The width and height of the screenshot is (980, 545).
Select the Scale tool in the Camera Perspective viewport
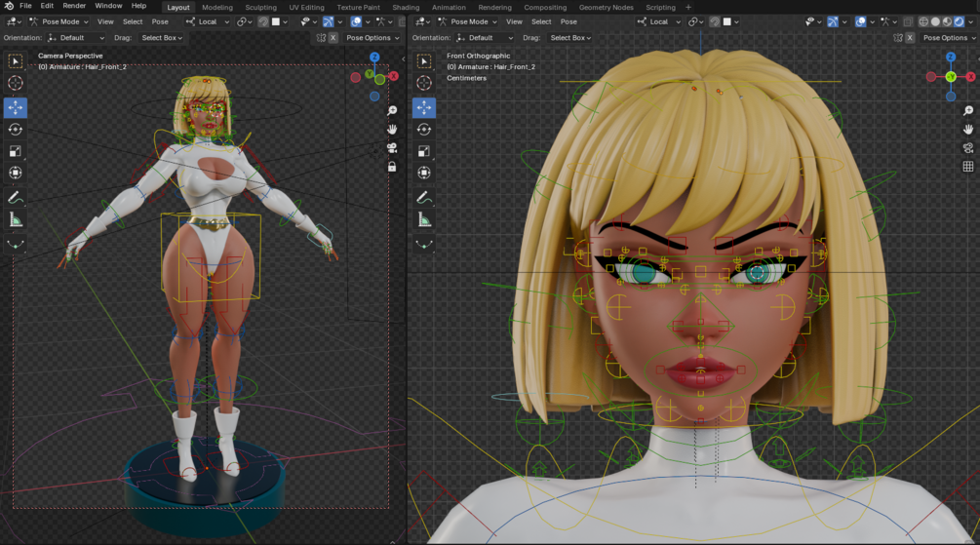pos(16,150)
